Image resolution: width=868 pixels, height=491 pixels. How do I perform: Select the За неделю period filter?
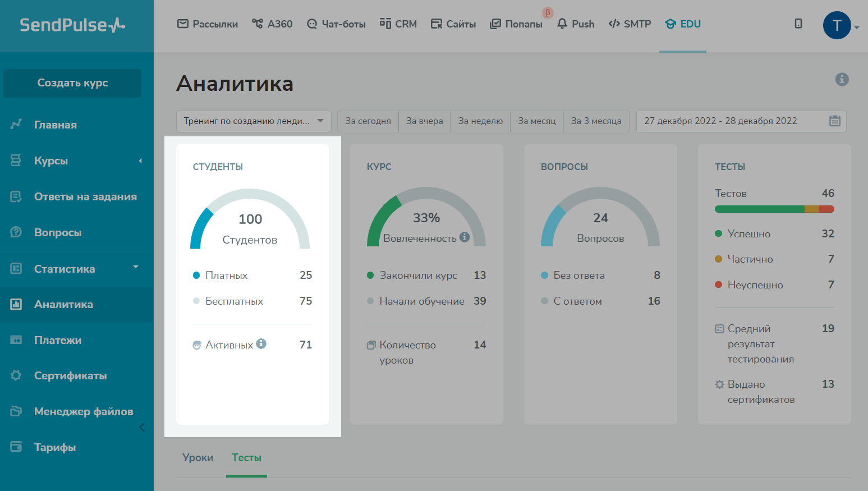(480, 121)
